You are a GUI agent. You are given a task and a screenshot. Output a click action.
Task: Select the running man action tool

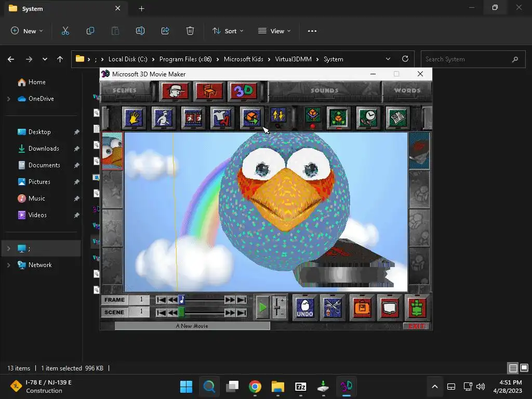point(163,118)
